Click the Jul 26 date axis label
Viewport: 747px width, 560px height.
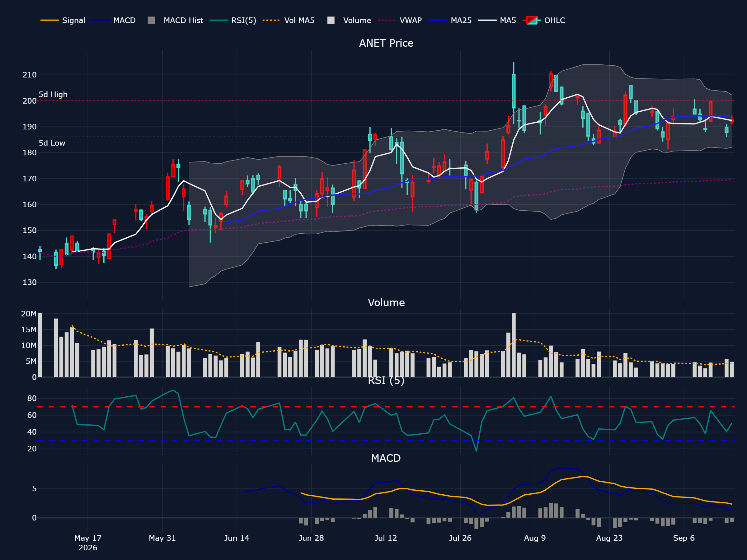pyautogui.click(x=460, y=538)
